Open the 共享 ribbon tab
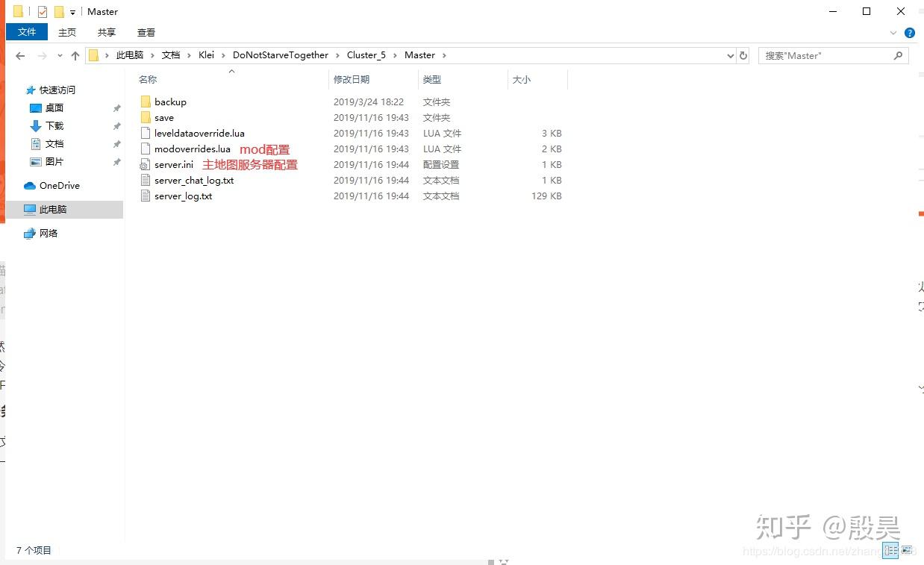924x565 pixels. [107, 32]
